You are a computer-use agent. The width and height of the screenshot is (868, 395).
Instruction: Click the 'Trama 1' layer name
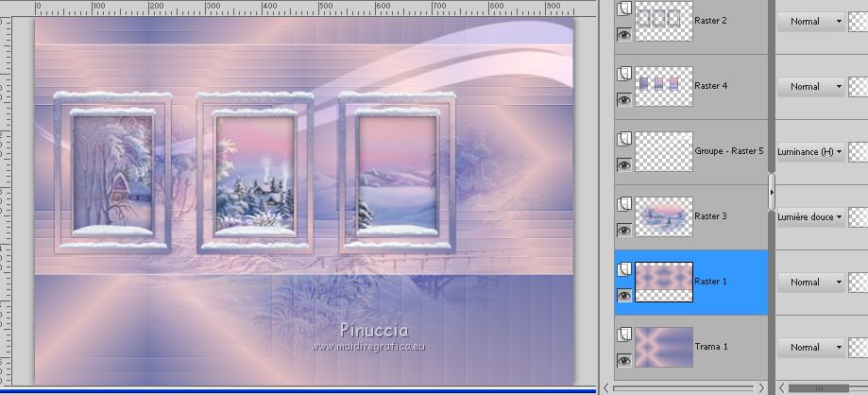point(711,347)
